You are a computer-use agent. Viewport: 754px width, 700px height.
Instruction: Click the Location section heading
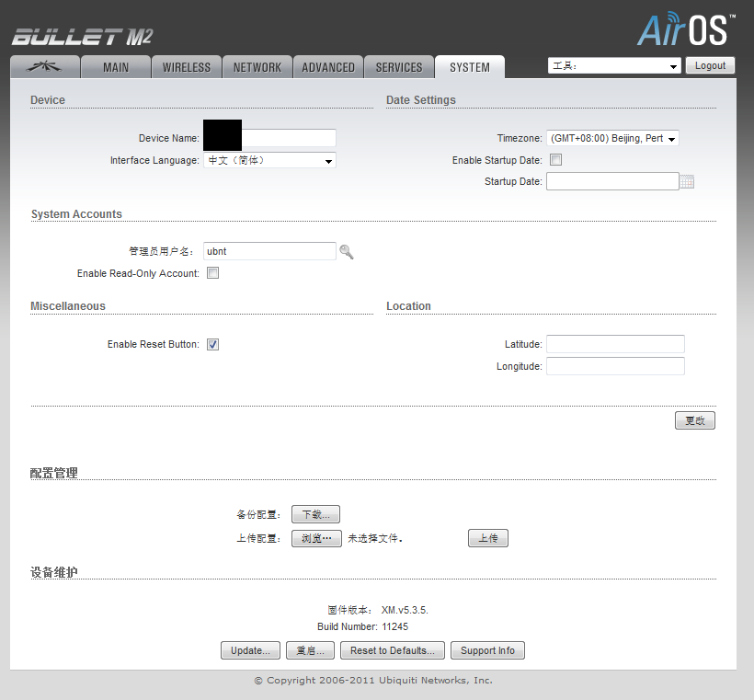tap(408, 306)
